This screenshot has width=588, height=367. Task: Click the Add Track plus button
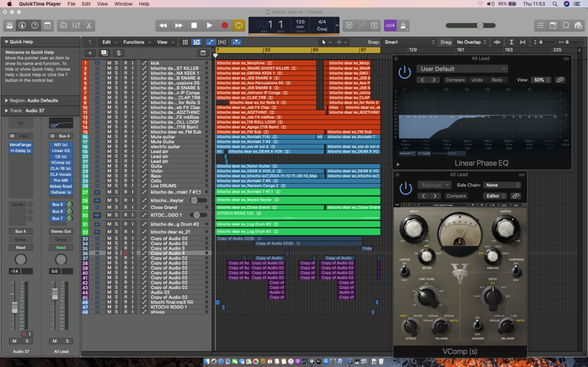(90, 53)
